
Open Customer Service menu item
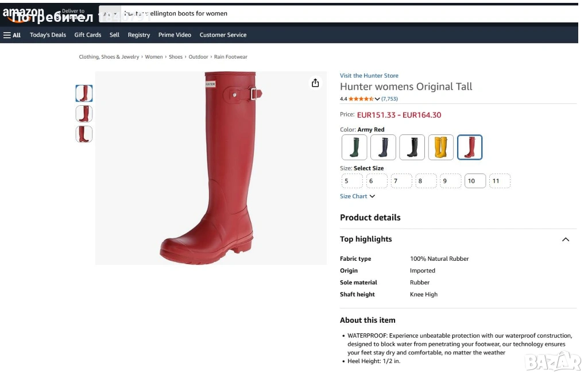pos(223,35)
